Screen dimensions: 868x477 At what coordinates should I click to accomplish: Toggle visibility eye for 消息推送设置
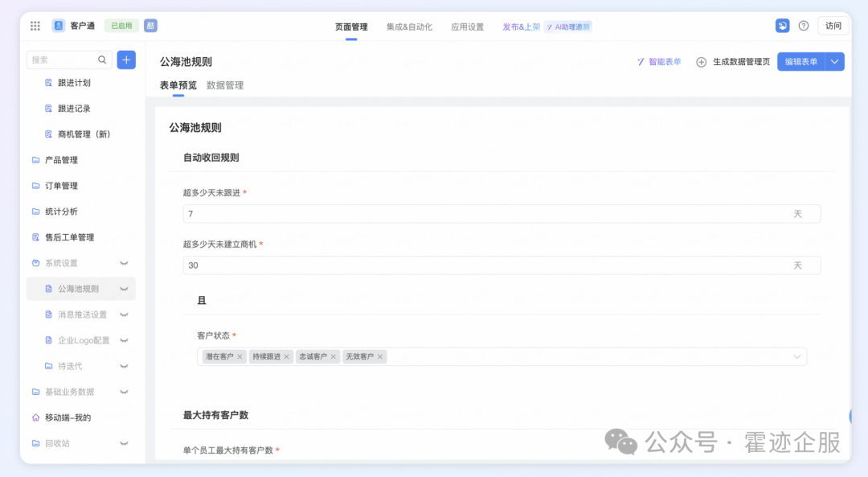[x=124, y=315]
